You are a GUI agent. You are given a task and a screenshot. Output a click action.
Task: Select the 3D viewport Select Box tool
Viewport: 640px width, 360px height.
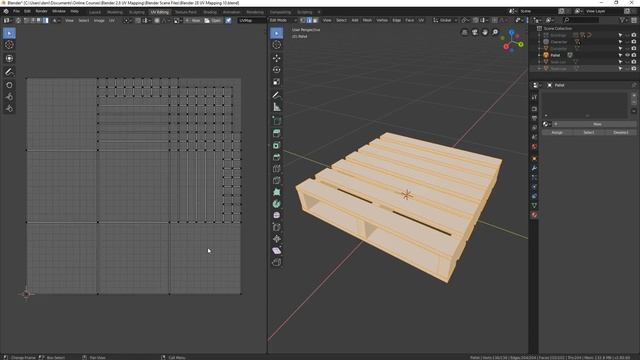point(277,33)
